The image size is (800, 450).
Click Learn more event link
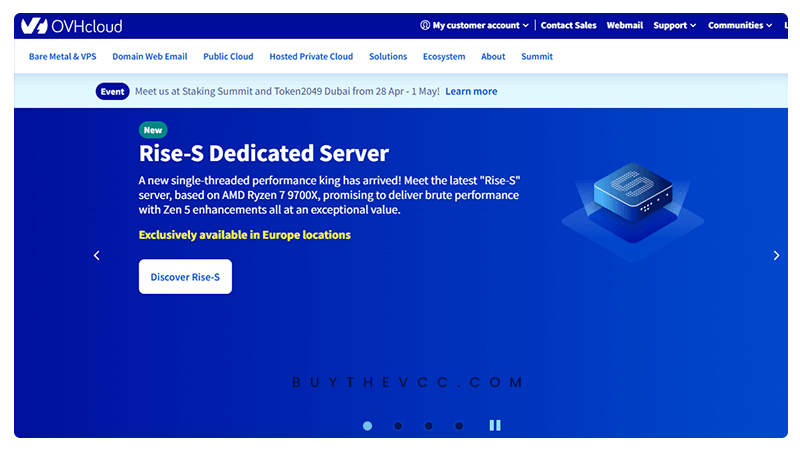pos(471,91)
